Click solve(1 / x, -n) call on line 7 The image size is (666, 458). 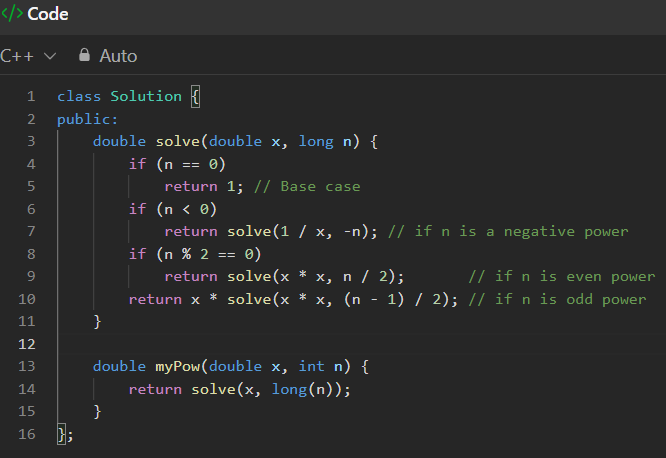coord(298,232)
